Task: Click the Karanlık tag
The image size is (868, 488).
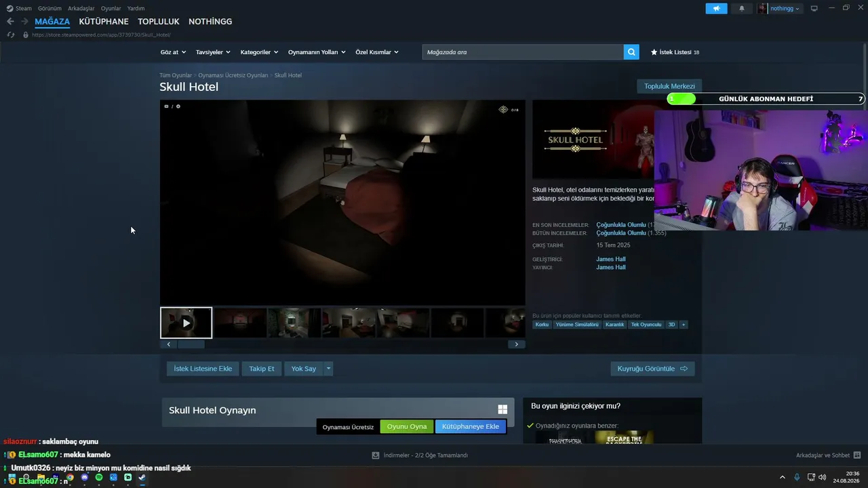Action: click(x=614, y=325)
